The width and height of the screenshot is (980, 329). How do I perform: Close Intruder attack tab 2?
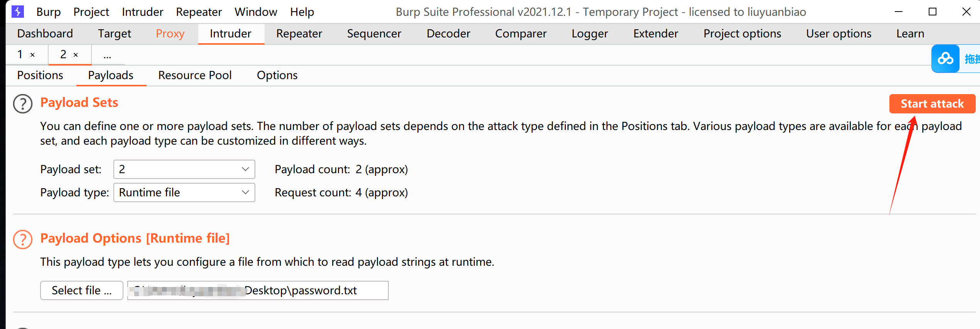pos(76,55)
